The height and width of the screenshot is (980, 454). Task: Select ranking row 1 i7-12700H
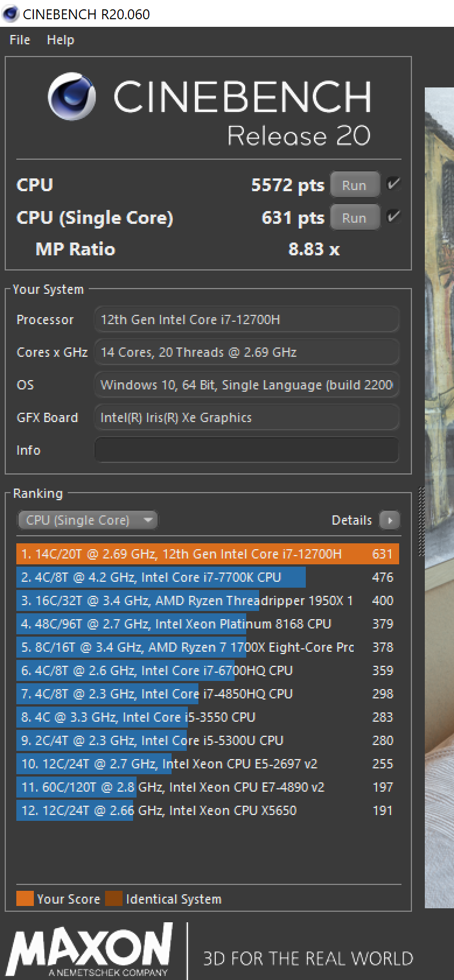click(208, 554)
